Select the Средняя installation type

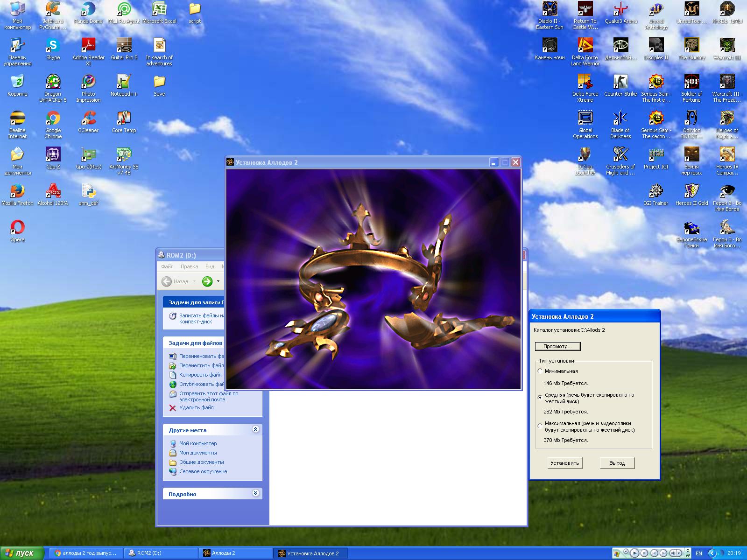click(x=540, y=398)
